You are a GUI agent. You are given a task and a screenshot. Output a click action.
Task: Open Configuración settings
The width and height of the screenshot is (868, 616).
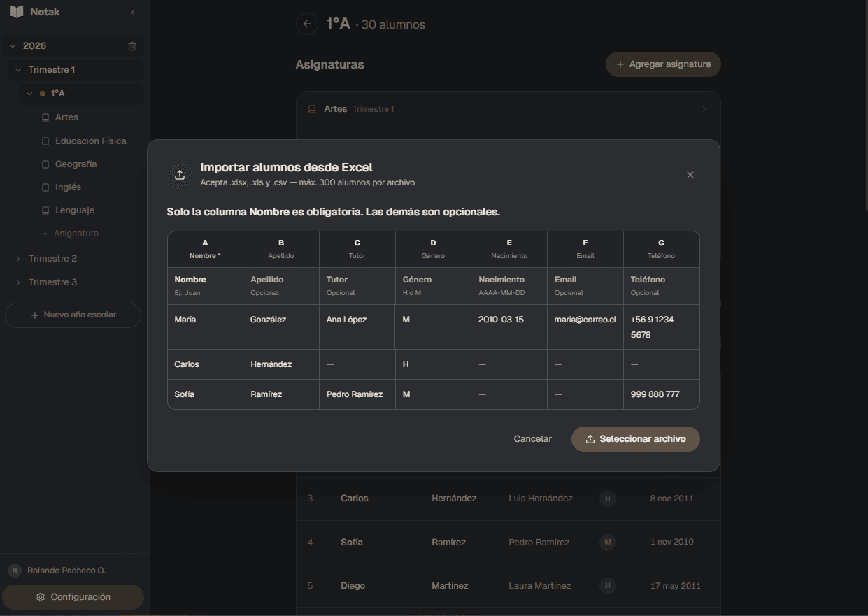pos(73,597)
